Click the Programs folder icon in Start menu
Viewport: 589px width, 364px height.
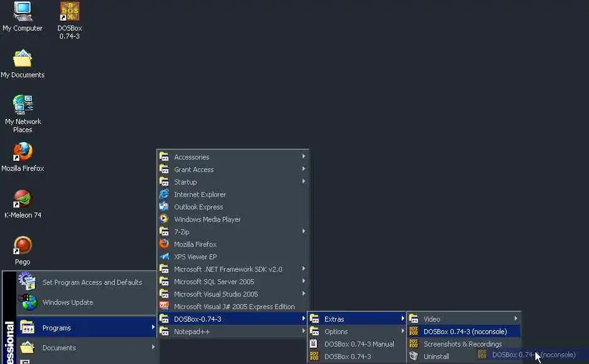click(x=27, y=327)
